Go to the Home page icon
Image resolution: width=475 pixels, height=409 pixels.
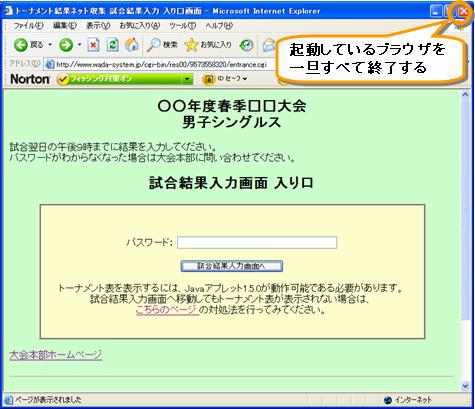click(132, 45)
